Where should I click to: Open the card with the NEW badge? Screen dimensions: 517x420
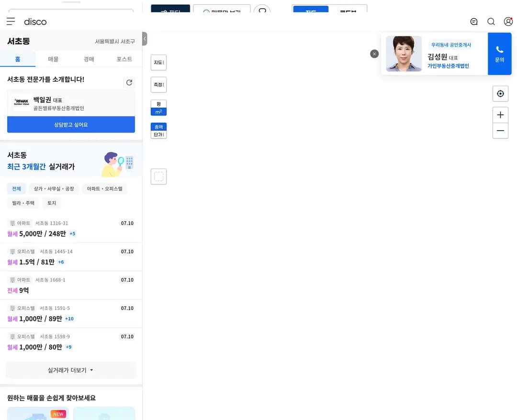(38, 413)
